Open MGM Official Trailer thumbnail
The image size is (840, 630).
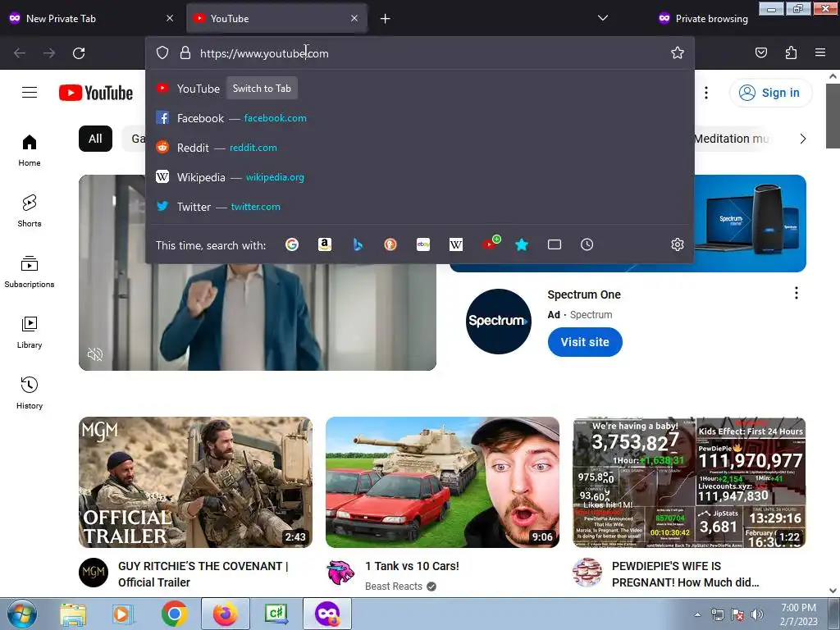pos(195,482)
